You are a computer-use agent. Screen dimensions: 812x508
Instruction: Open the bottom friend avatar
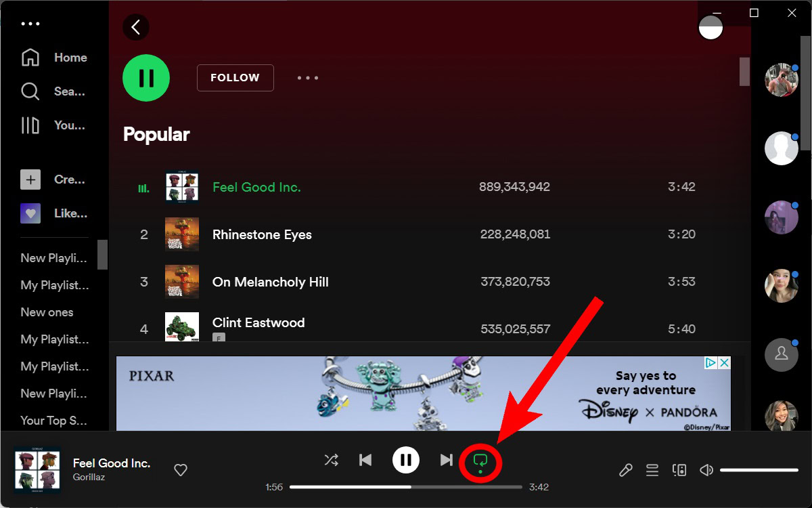[782, 415]
